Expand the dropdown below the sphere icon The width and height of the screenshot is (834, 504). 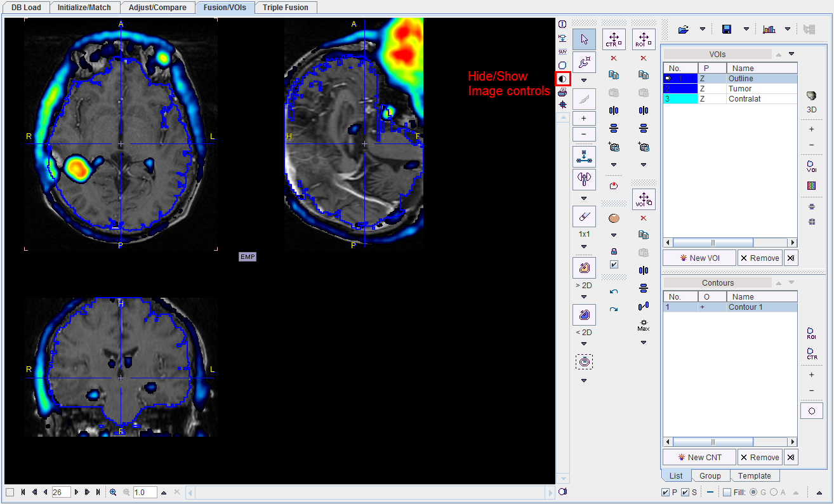point(614,235)
